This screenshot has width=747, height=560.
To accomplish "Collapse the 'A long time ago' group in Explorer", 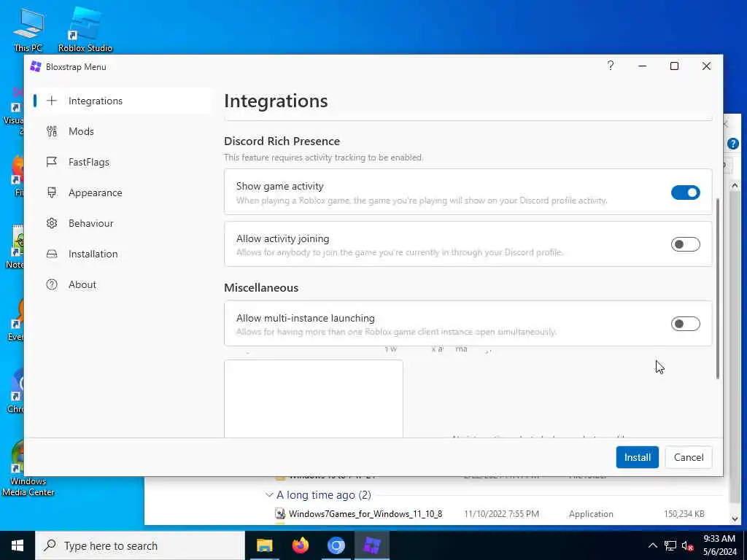I will coord(269,495).
